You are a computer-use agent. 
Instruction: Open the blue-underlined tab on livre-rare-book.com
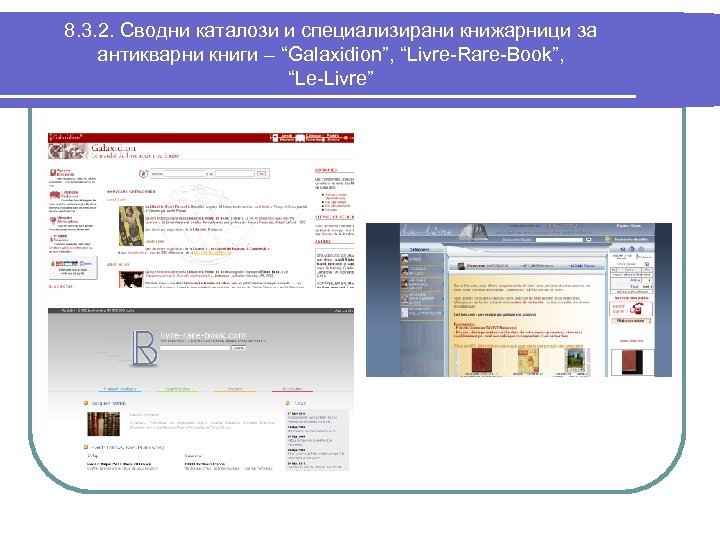pyautogui.click(x=120, y=389)
